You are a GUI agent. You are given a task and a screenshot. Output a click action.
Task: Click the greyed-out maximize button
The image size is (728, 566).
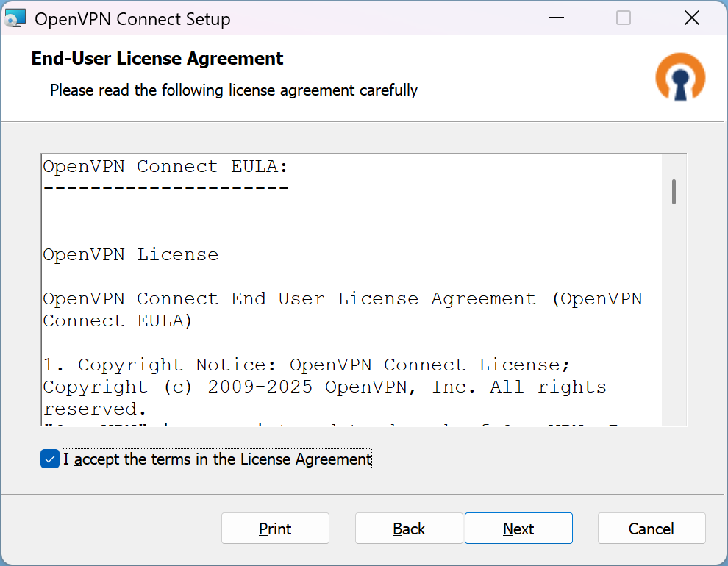(x=624, y=18)
